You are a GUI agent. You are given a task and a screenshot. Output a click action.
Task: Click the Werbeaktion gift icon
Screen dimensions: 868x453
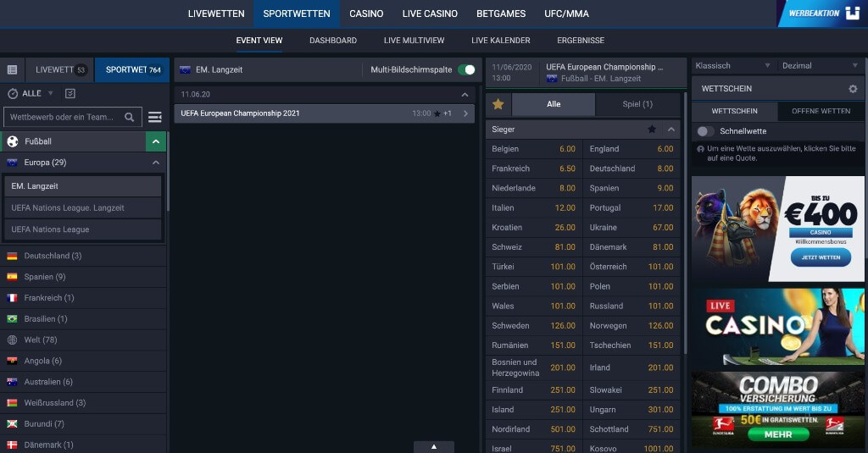pos(853,13)
